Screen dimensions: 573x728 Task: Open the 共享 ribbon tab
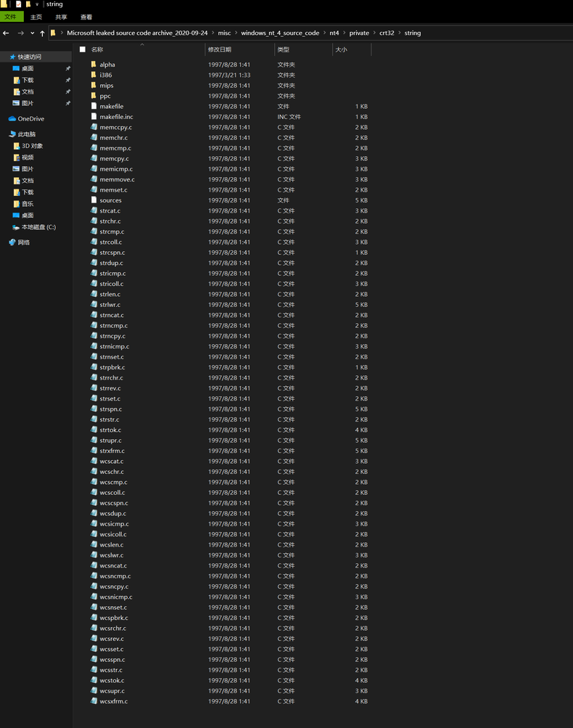point(61,17)
